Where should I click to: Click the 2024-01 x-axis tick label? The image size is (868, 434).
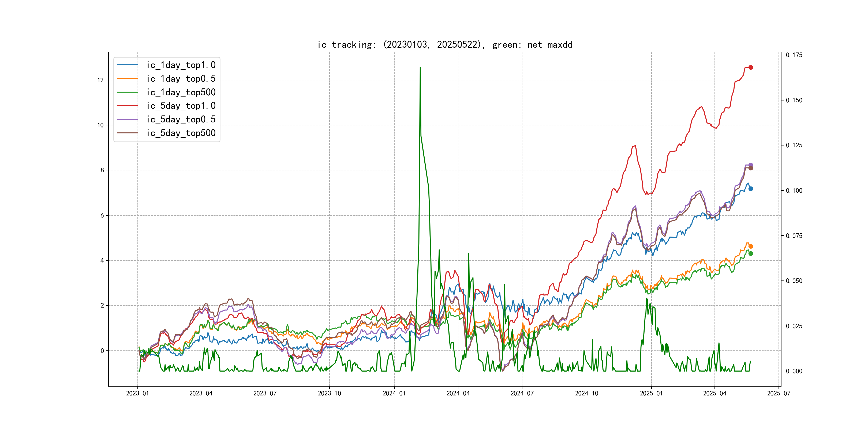[x=394, y=393]
